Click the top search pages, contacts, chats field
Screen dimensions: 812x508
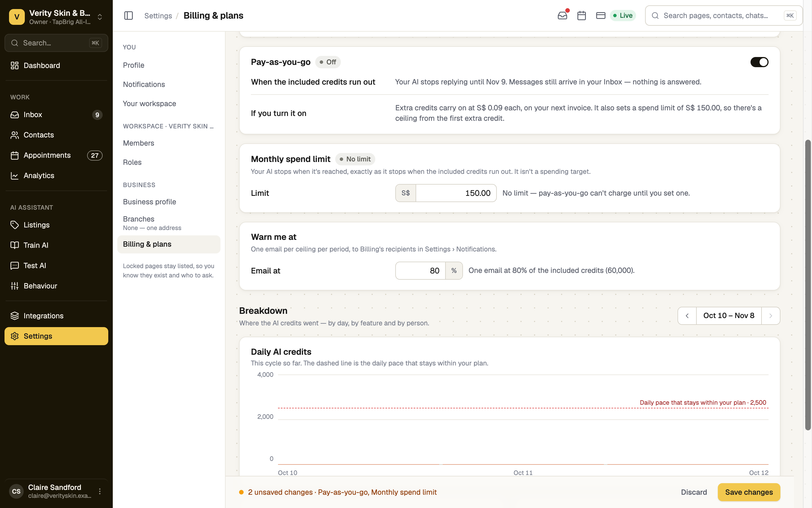724,16
